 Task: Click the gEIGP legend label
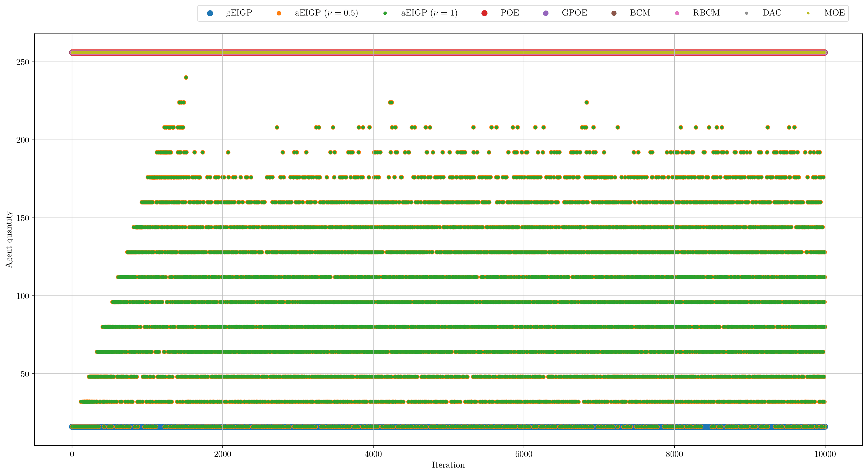point(239,13)
